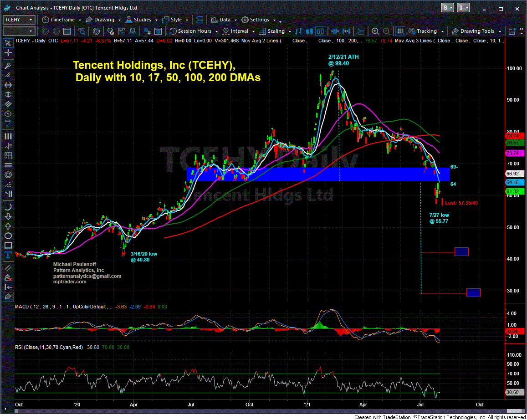Click the '7/27 low @ 55.77' annotation

[x=439, y=218]
